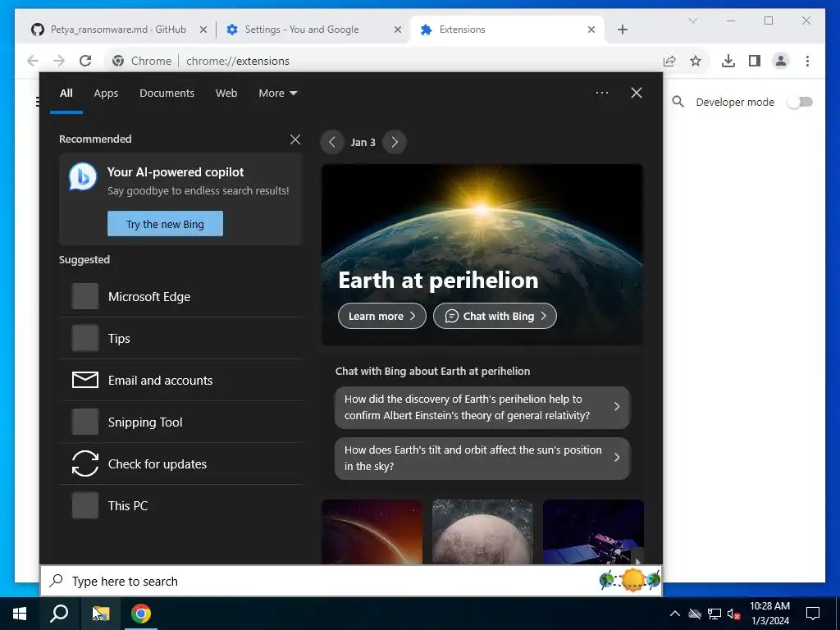Go to previous day before Jan 3
Screen dimensions: 840x630
point(331,143)
